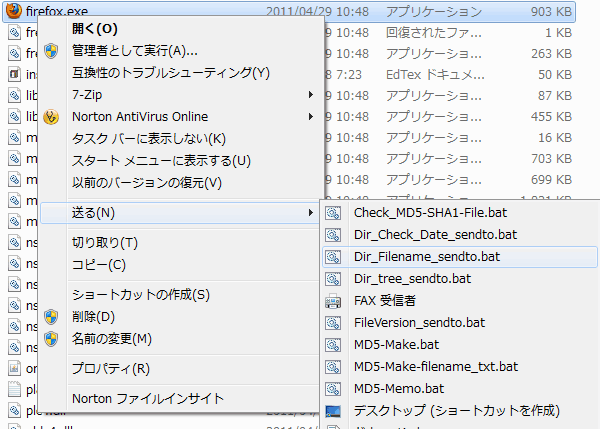Image resolution: width=600 pixels, height=429 pixels.
Task: Click the icon beside MD5-Make.bat
Action: pyautogui.click(x=333, y=345)
